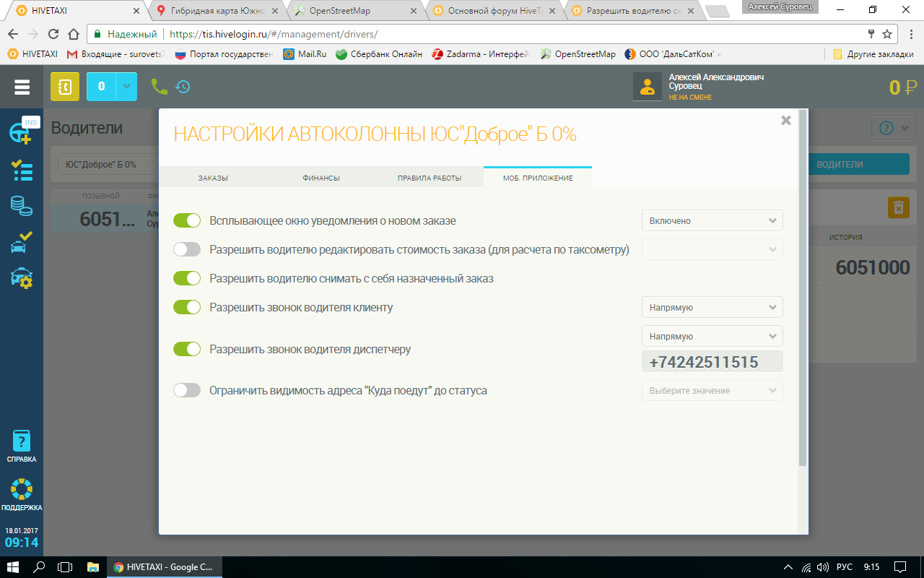Disable popup notification about new order toggle
The image size is (924, 578).
tap(187, 221)
